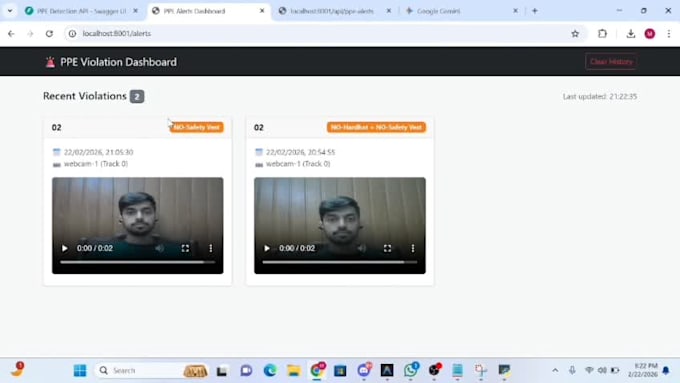Click the Recent Violations count badge
The width and height of the screenshot is (680, 383).
(x=137, y=96)
